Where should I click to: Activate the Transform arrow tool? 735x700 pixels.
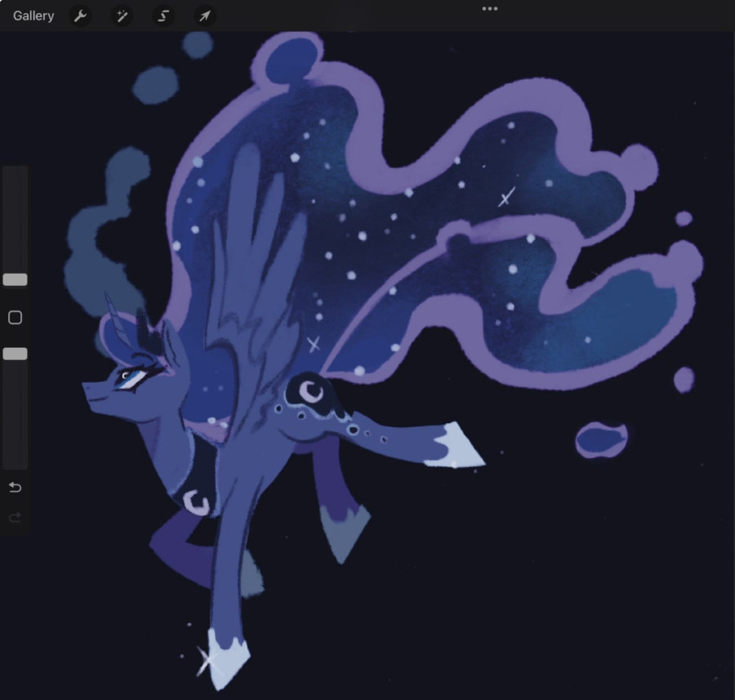click(204, 16)
